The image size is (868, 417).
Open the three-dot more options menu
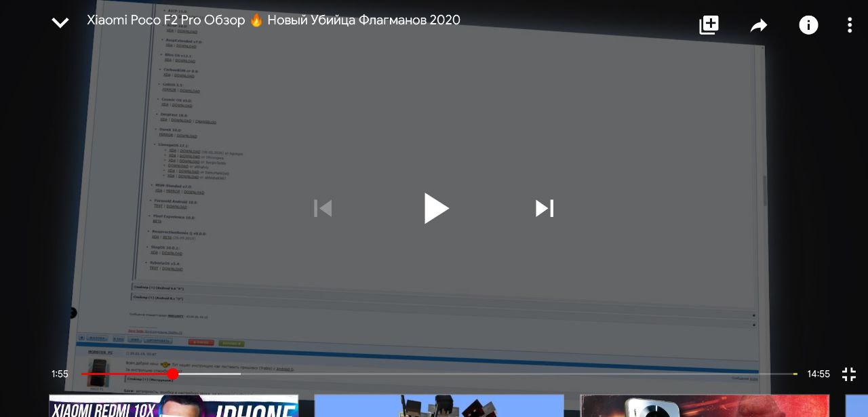click(850, 25)
